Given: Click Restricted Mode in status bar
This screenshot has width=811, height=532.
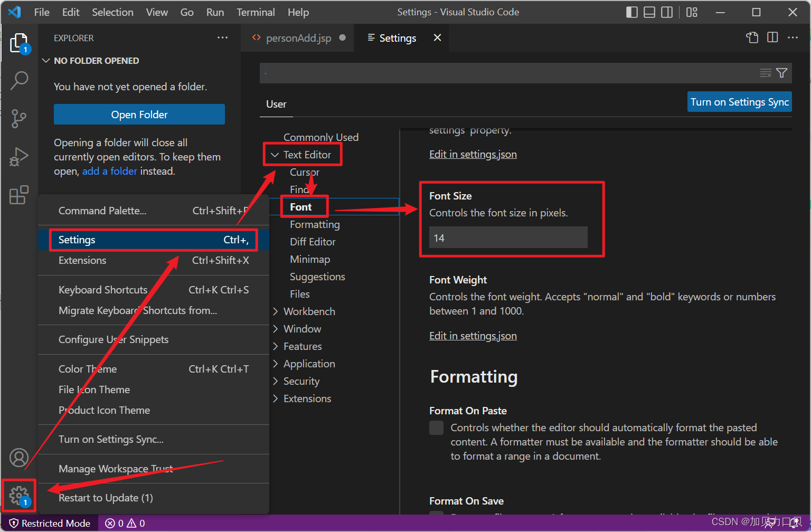Looking at the screenshot, I should click(50, 523).
